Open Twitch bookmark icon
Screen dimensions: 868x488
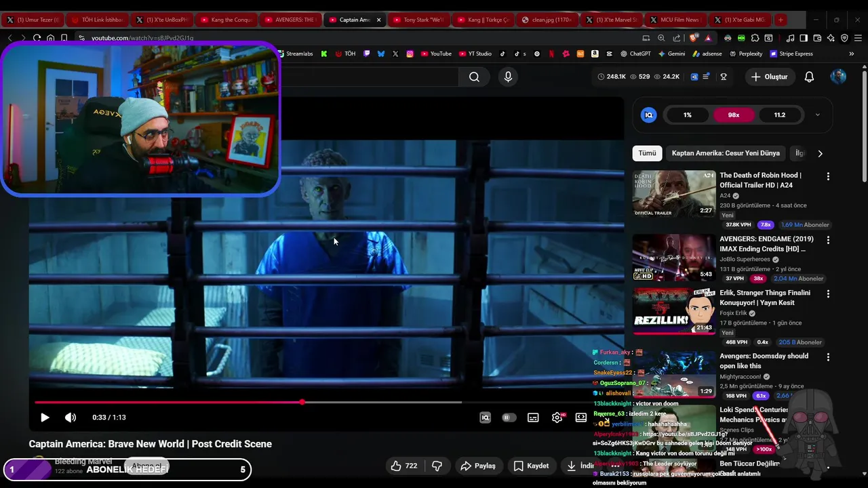367,54
